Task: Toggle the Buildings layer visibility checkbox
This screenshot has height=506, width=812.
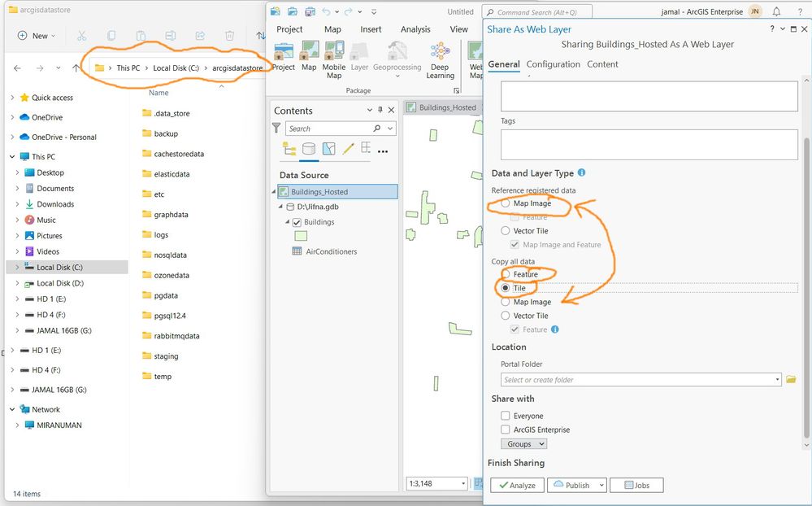Action: 297,222
